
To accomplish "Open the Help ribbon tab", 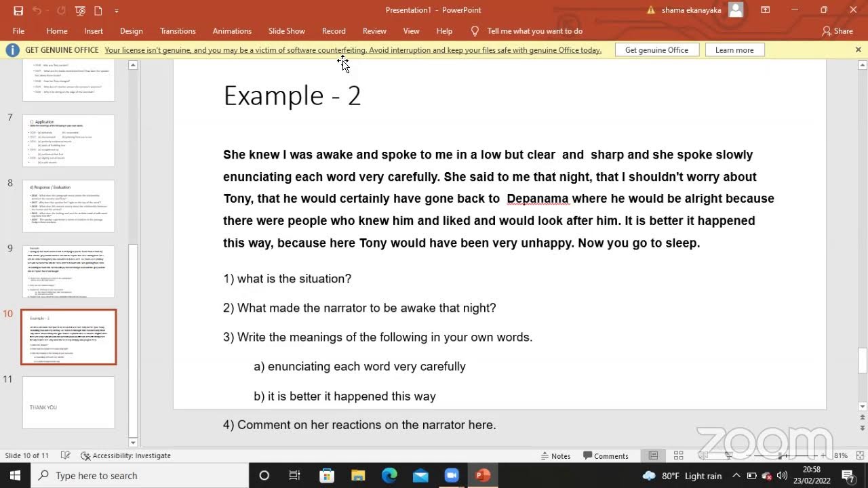I will [444, 31].
